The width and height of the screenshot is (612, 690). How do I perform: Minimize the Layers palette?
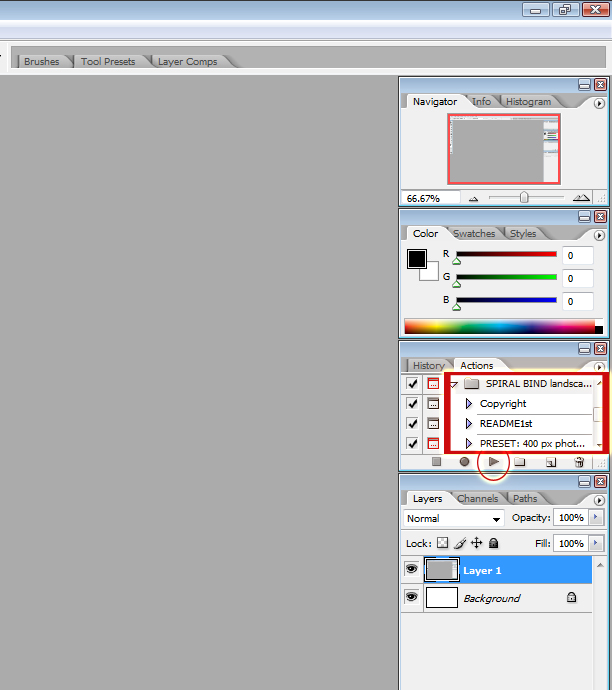click(584, 481)
